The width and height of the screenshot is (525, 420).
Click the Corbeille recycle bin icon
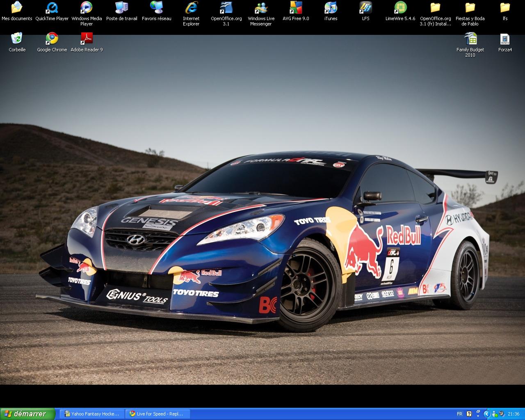coord(17,39)
